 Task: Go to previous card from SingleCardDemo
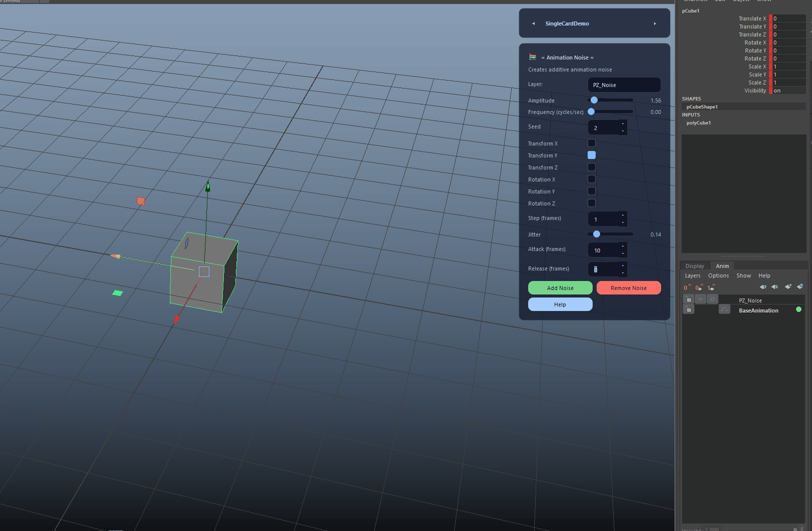pos(534,23)
